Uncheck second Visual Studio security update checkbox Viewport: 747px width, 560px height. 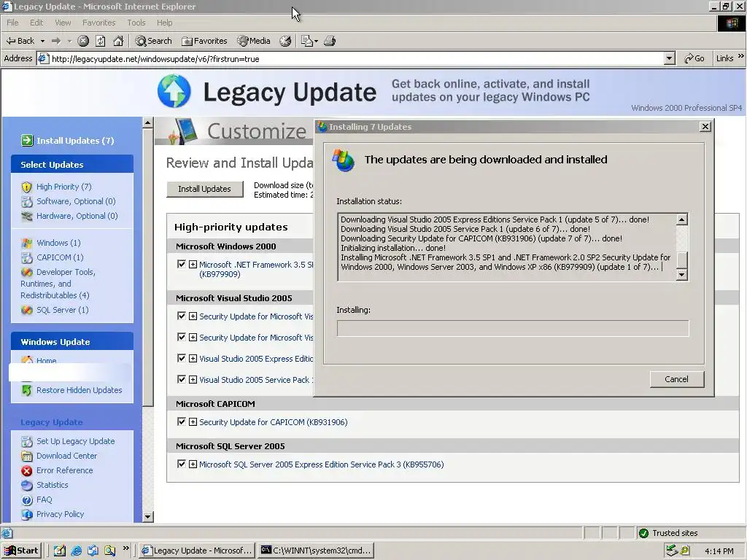point(182,337)
